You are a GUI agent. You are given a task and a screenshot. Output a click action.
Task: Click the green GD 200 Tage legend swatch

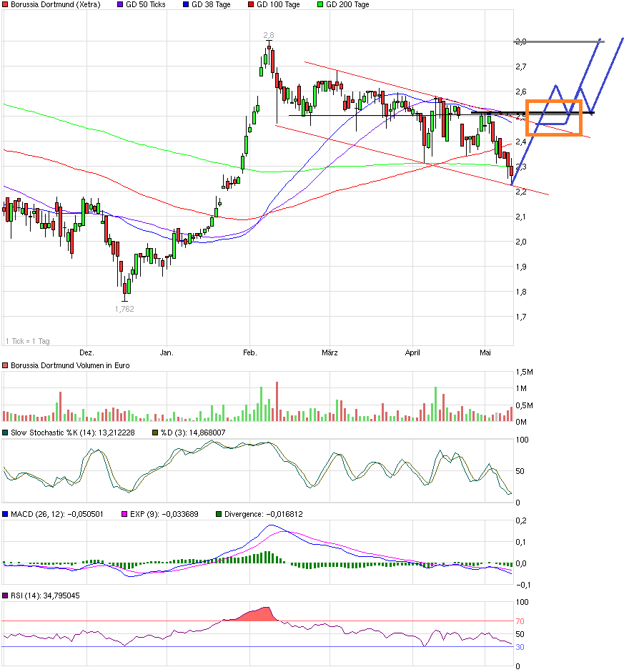point(320,5)
